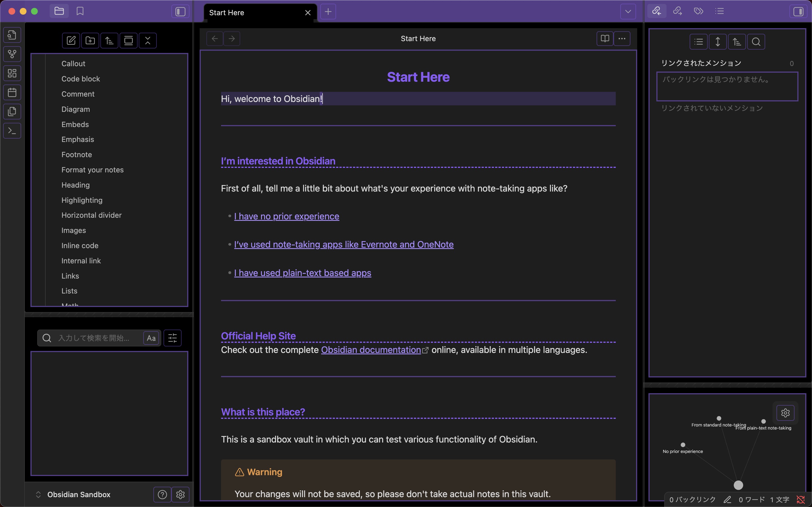
Task: Toggle the left sidebar visibility
Action: coord(180,12)
